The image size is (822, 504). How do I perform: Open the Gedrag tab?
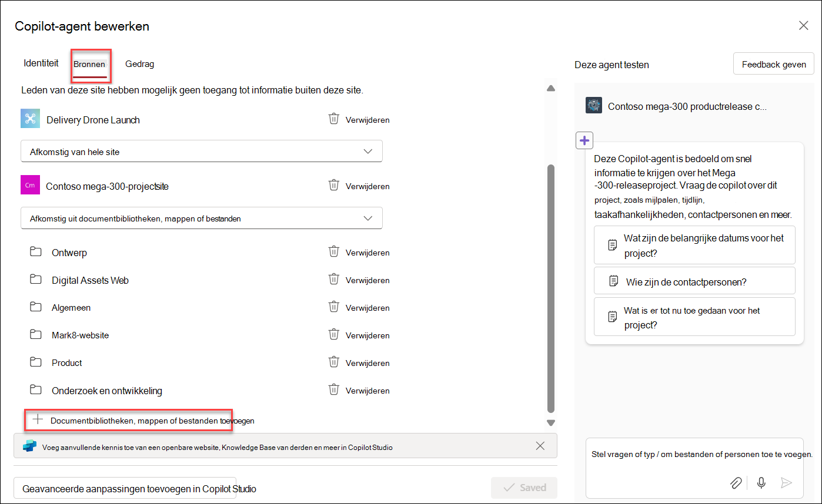tap(139, 64)
